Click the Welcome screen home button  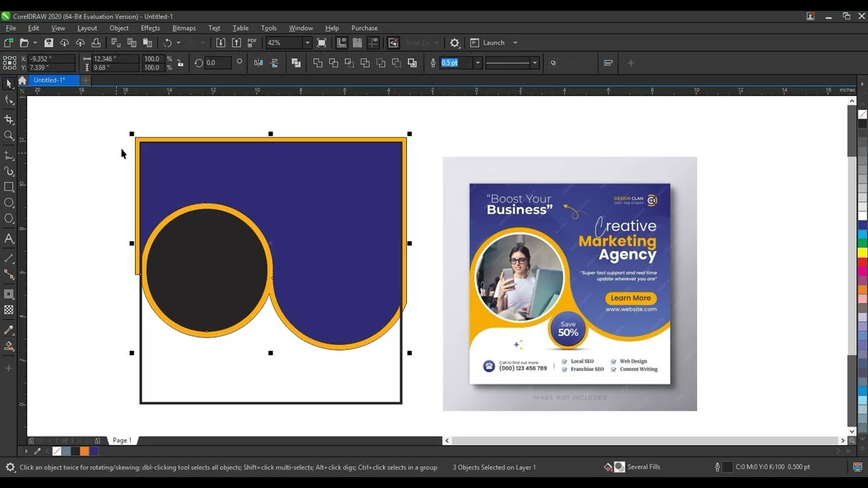coord(22,80)
